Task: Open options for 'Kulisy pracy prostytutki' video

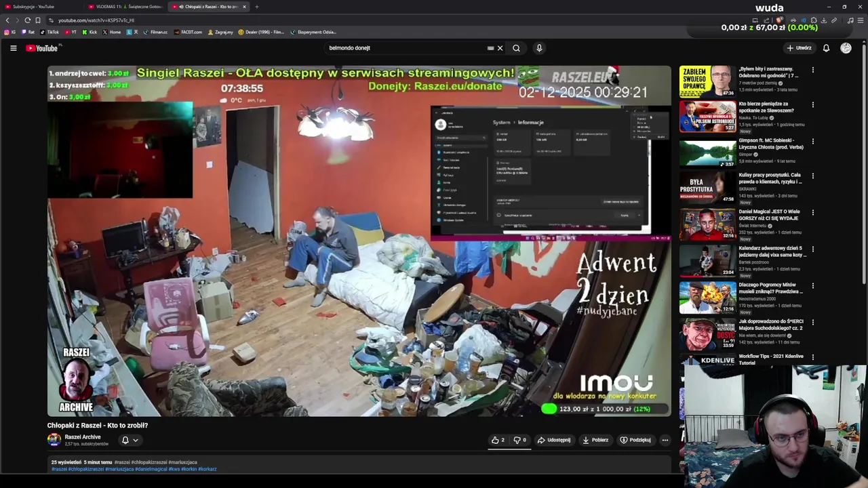Action: point(812,176)
